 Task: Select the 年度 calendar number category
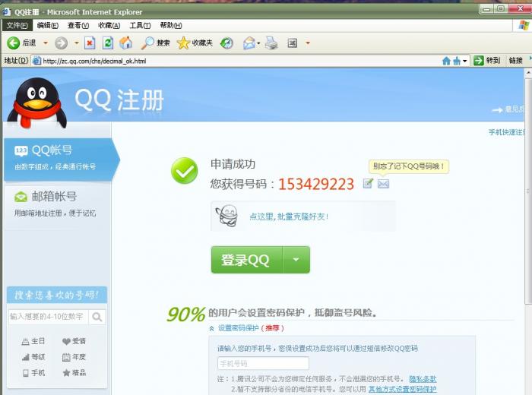(x=74, y=357)
